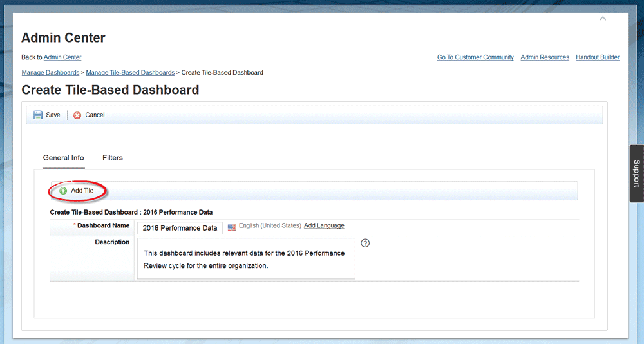
Task: Go back via the Admin Center link
Action: point(62,57)
